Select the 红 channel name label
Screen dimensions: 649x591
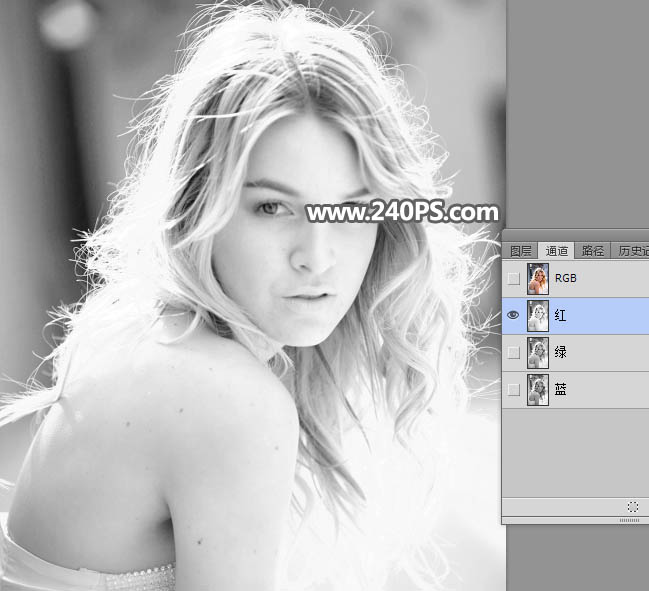click(x=560, y=316)
